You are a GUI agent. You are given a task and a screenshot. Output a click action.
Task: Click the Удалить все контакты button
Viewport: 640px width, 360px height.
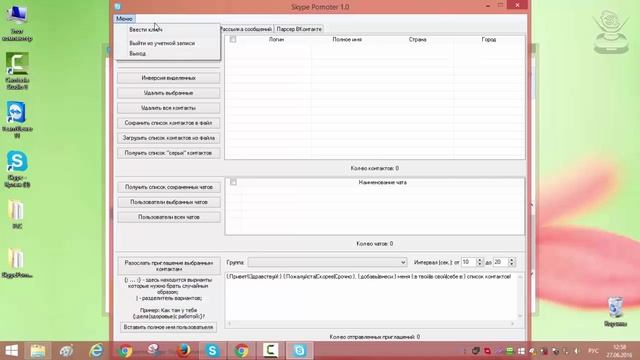169,108
